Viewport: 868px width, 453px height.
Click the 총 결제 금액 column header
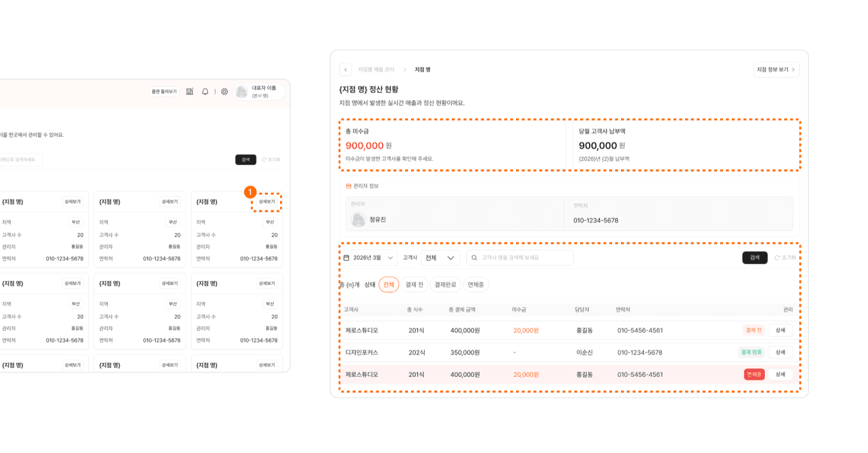[462, 309]
